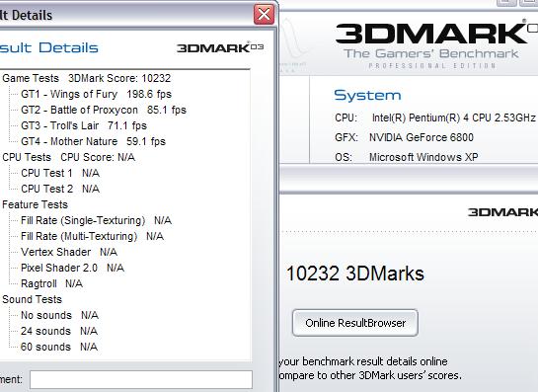Click the 3DMark03 logo in Result Details
The width and height of the screenshot is (538, 392).
(x=220, y=47)
